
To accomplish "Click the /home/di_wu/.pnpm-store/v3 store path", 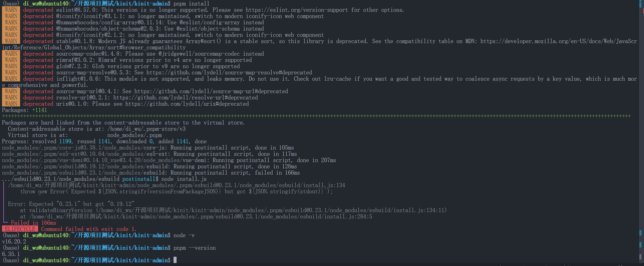I will pyautogui.click(x=146, y=129).
